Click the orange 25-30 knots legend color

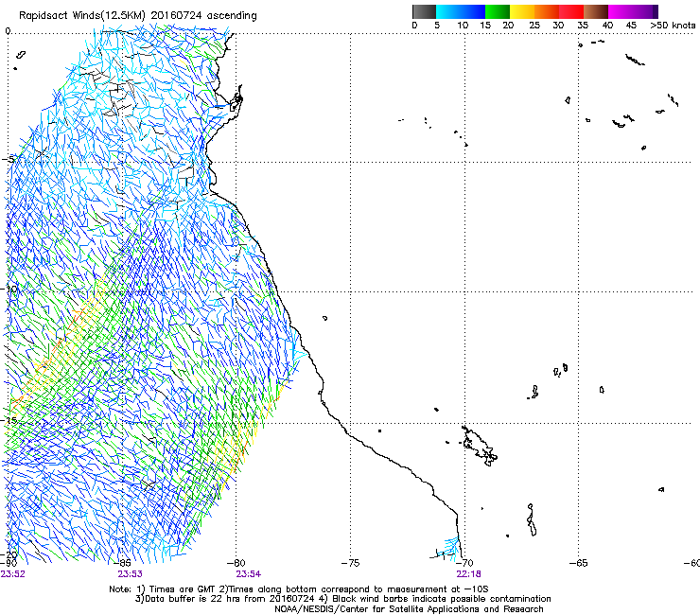pyautogui.click(x=547, y=11)
